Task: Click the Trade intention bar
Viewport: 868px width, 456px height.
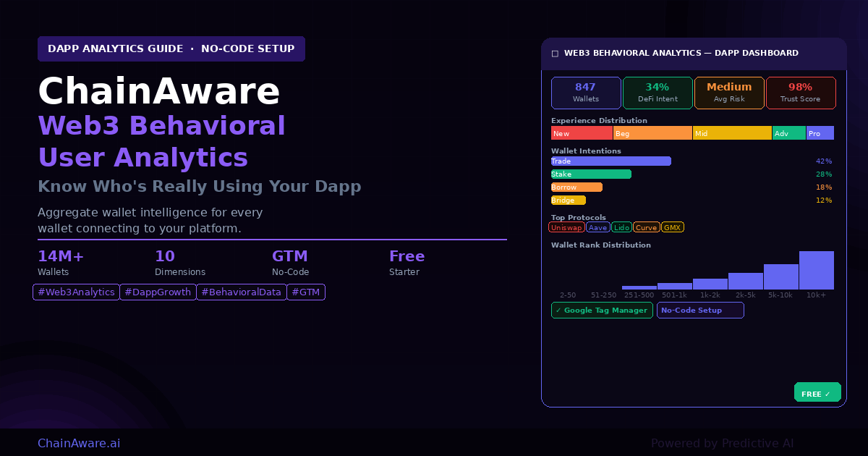Action: tap(610, 161)
